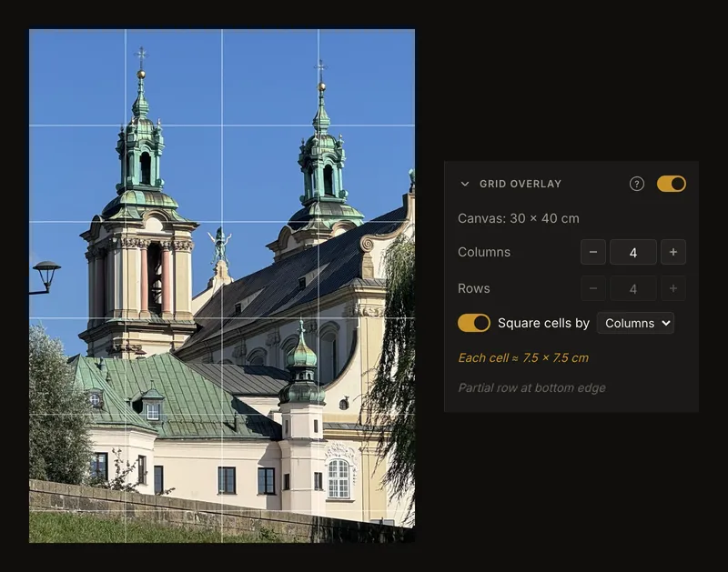Click the church photo canvas preview
The image size is (728, 572).
(x=222, y=286)
